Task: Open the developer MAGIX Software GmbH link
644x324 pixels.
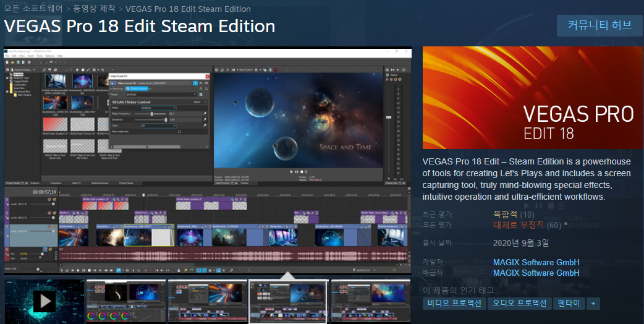Action: pyautogui.click(x=536, y=262)
